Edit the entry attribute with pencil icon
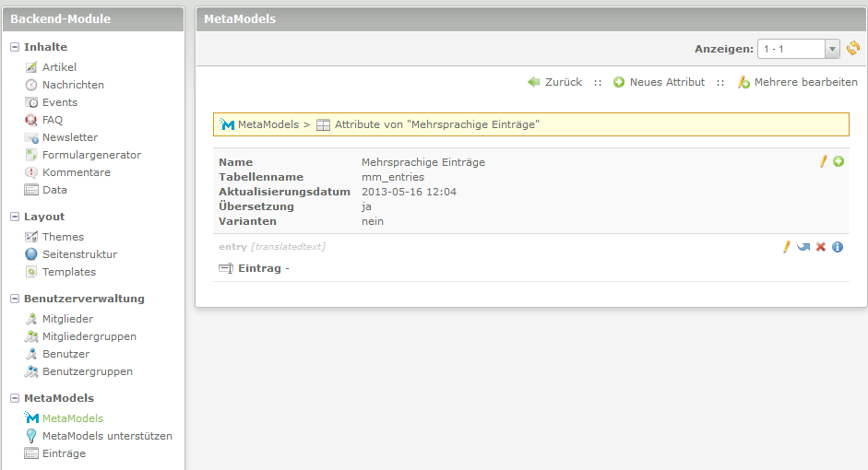The height and width of the screenshot is (470, 868). pyautogui.click(x=787, y=247)
